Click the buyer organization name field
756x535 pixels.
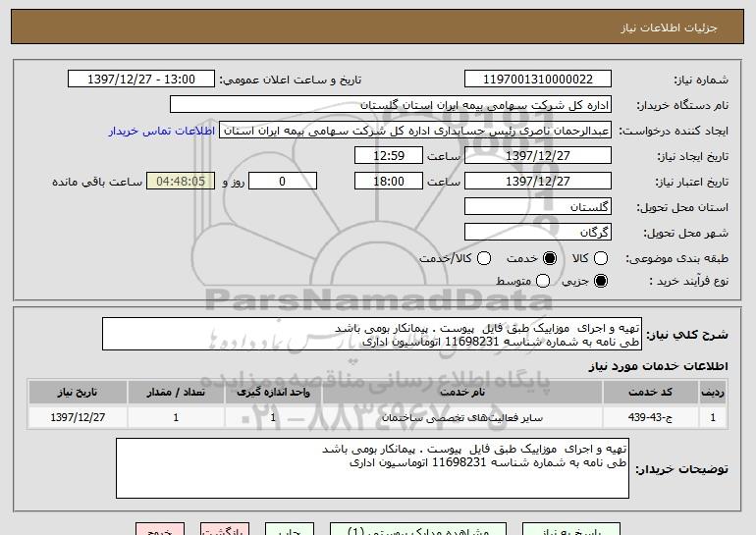[391, 105]
